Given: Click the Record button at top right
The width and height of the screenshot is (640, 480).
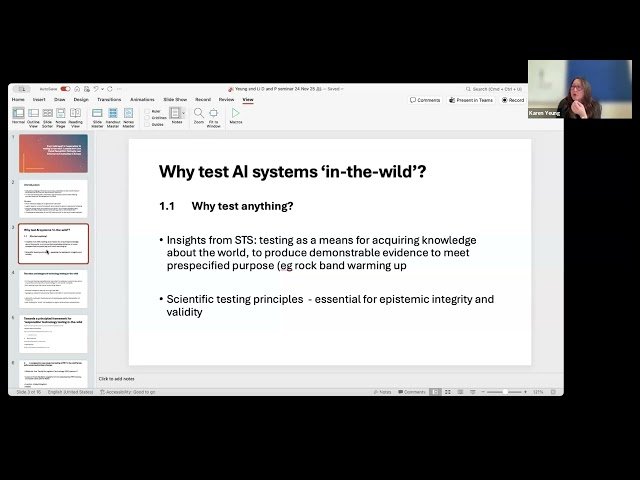Looking at the screenshot, I should 513,100.
